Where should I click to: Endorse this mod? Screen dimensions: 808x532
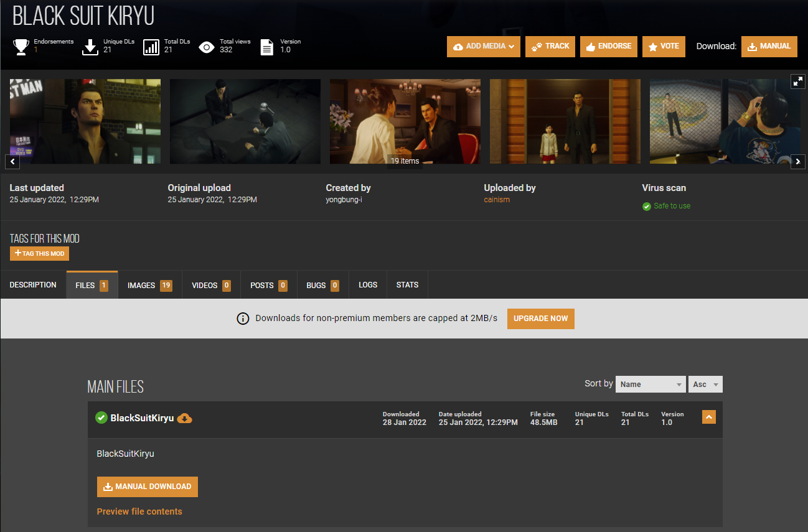tap(609, 47)
